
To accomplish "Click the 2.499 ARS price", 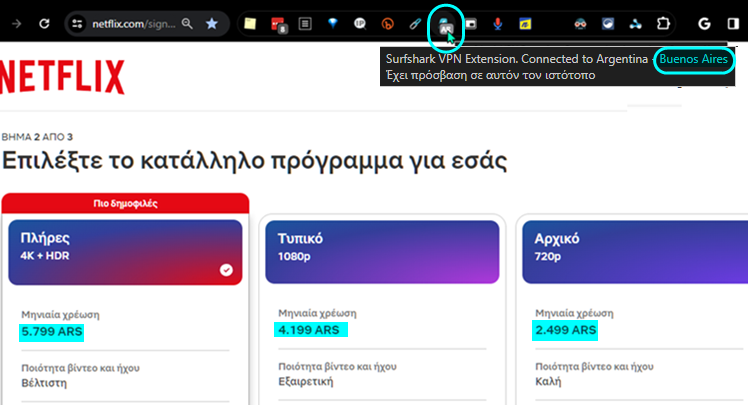I will click(565, 330).
